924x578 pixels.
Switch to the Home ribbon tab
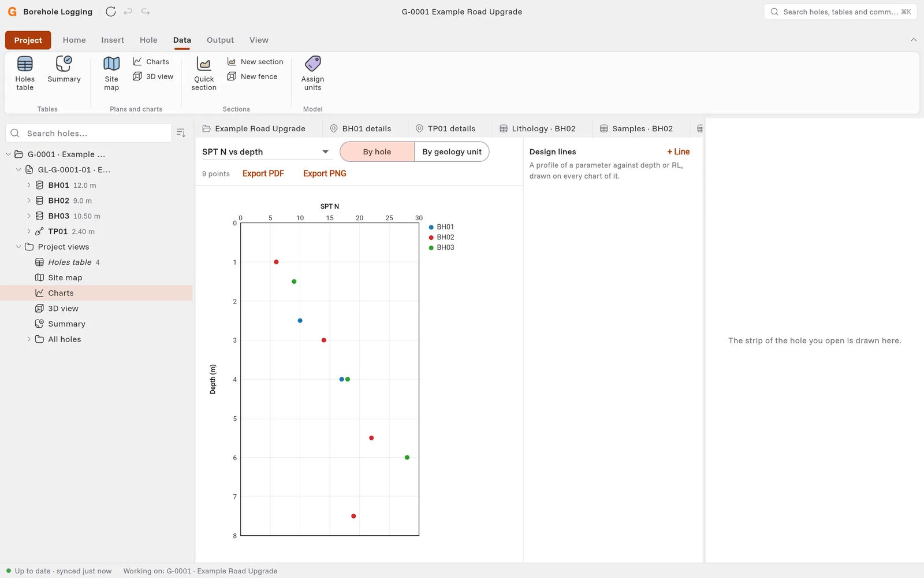point(74,40)
